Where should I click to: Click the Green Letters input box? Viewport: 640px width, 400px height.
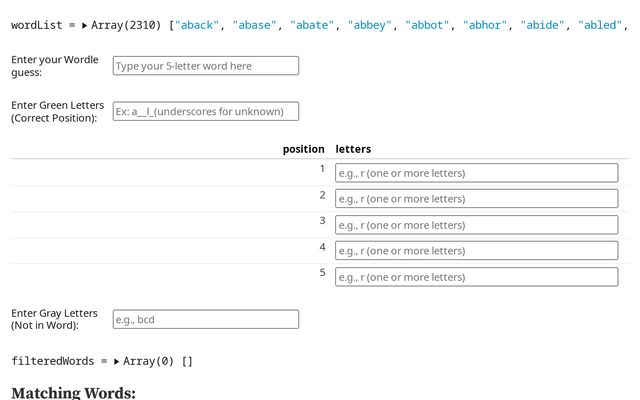pos(206,111)
